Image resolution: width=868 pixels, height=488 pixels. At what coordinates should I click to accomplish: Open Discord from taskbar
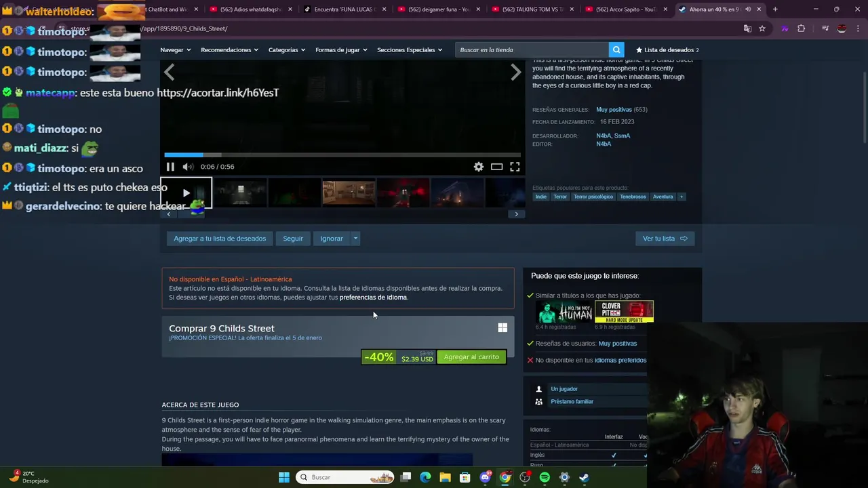[x=485, y=477]
